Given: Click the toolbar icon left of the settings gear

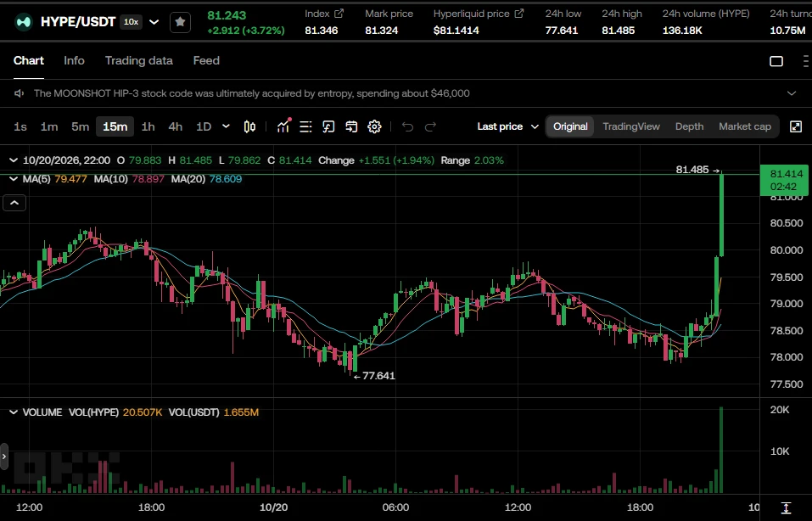Looking at the screenshot, I should pyautogui.click(x=351, y=126).
